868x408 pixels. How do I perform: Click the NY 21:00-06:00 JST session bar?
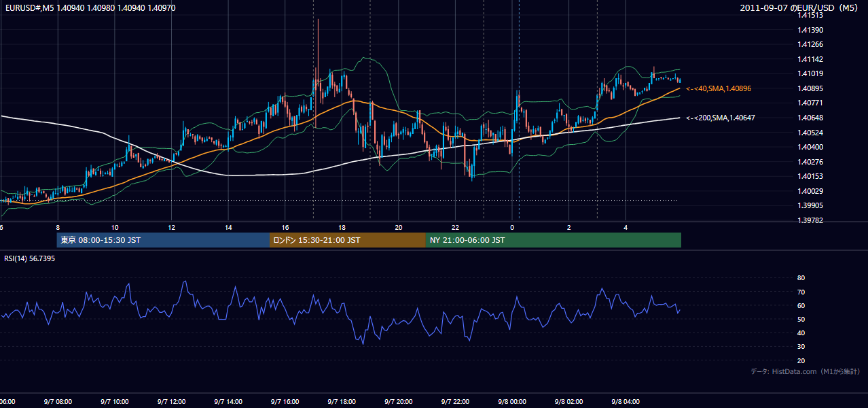[554, 240]
